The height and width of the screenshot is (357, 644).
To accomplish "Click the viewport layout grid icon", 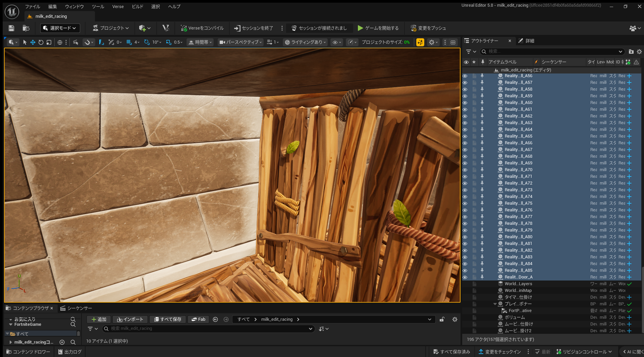I will 453,42.
